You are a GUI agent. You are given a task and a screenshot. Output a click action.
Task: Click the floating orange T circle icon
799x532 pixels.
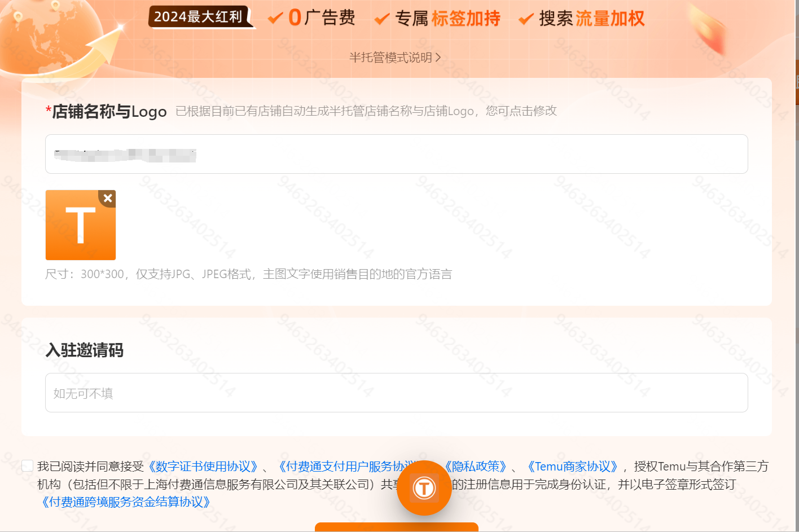point(424,488)
